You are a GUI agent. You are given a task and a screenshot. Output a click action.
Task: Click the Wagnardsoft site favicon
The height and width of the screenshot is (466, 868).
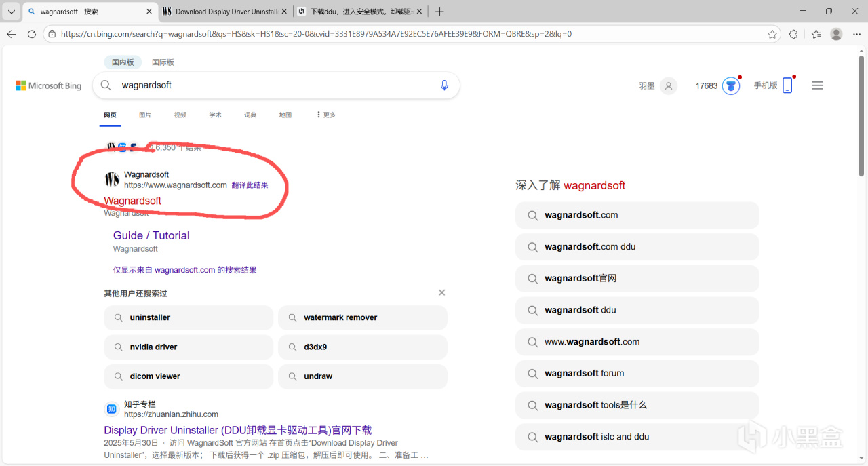pyautogui.click(x=112, y=180)
